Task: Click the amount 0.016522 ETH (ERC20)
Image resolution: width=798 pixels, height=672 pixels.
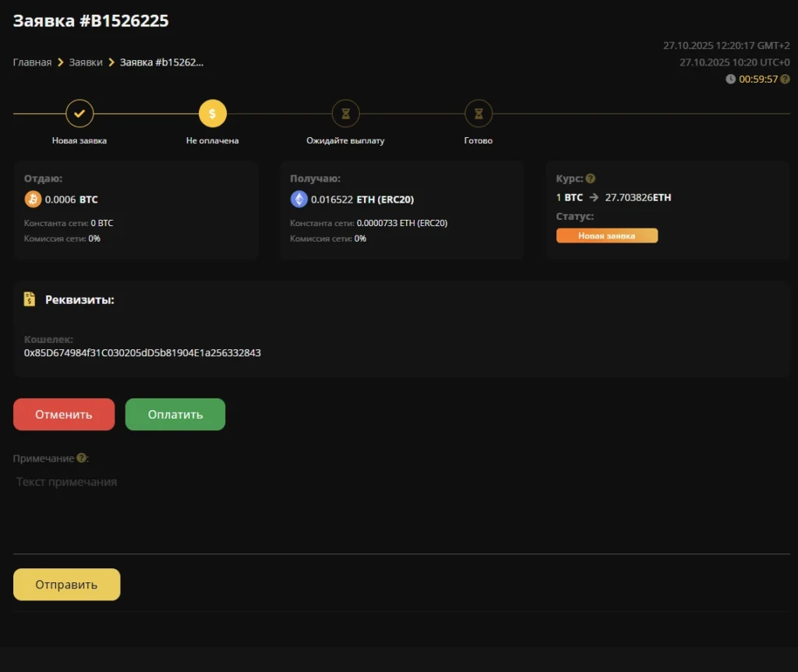Action: click(362, 200)
